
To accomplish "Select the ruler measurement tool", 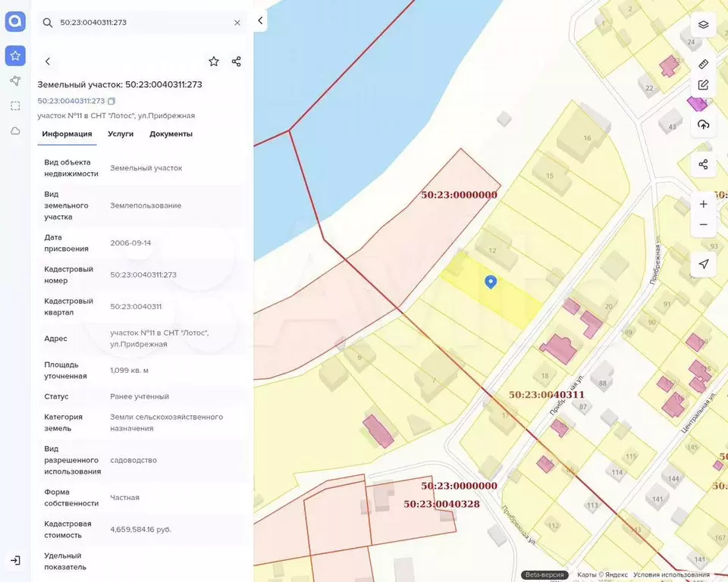I will click(704, 64).
